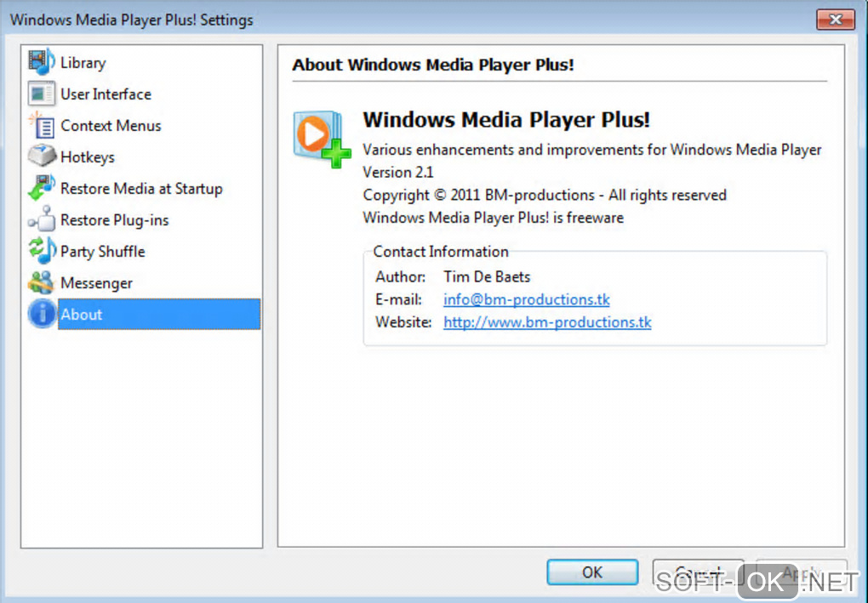Click the info@bm-productions.tk email link

tap(527, 299)
